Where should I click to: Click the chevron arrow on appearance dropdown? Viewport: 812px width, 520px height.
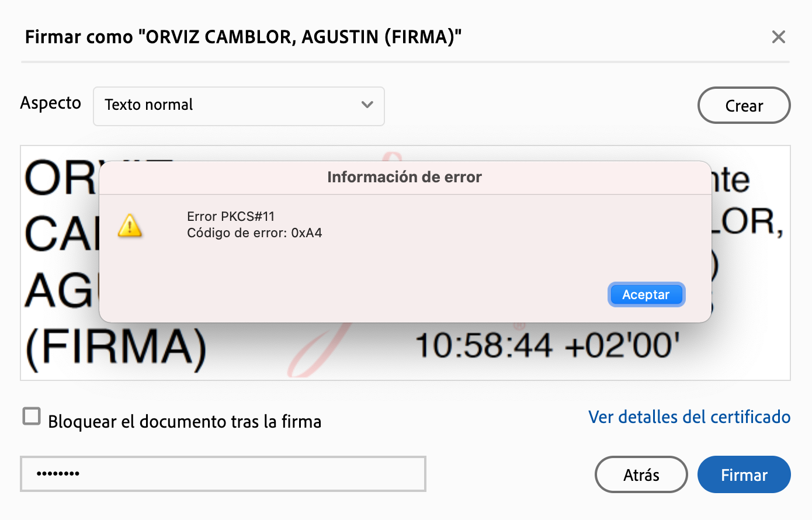click(x=367, y=105)
